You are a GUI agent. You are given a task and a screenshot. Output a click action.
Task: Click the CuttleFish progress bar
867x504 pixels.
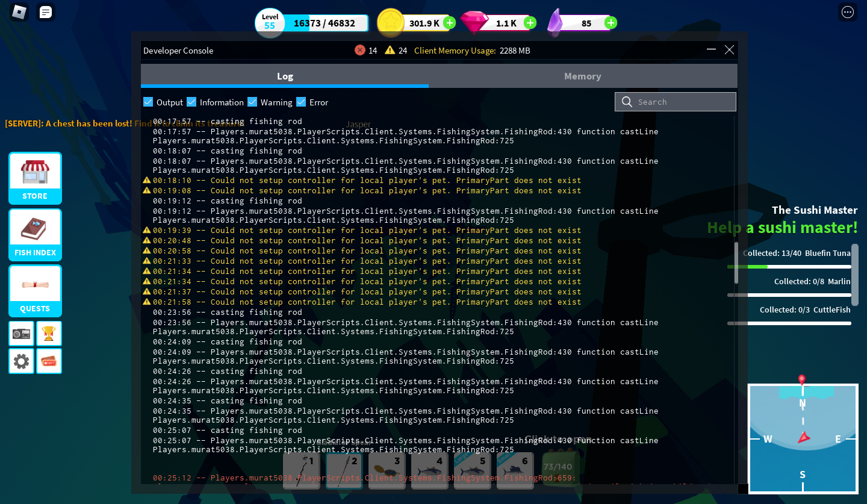(789, 323)
